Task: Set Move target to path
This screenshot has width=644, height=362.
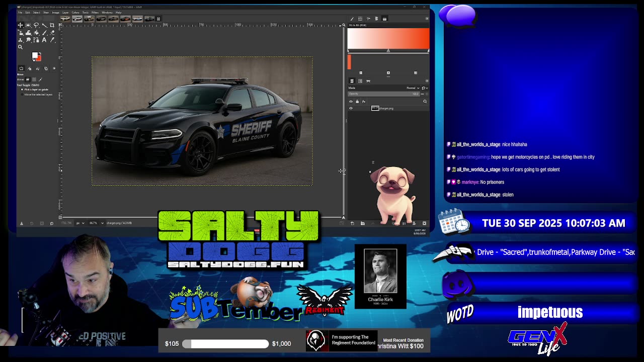Action: coord(41,79)
